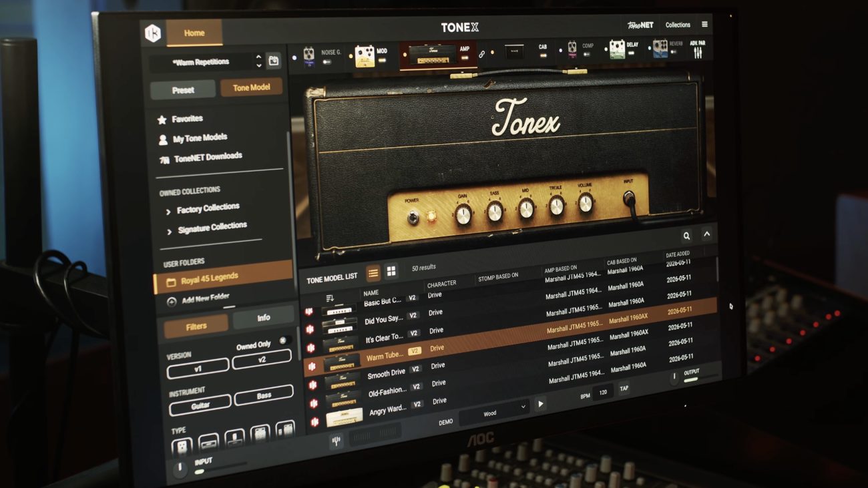Image resolution: width=868 pixels, height=488 pixels.
Task: Filter instrument by Guitar
Action: (x=200, y=404)
